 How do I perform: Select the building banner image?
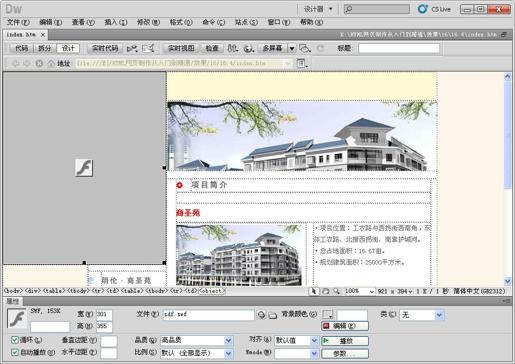tap(302, 136)
